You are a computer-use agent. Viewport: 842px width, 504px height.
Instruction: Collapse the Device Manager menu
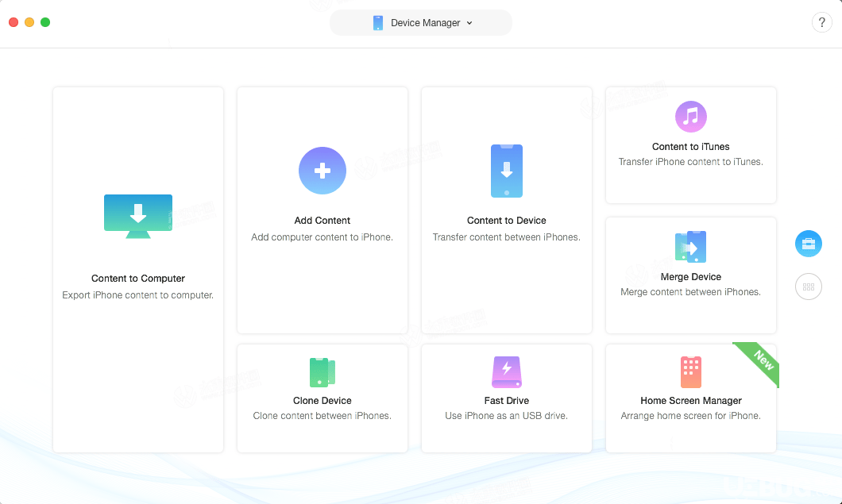pos(420,23)
